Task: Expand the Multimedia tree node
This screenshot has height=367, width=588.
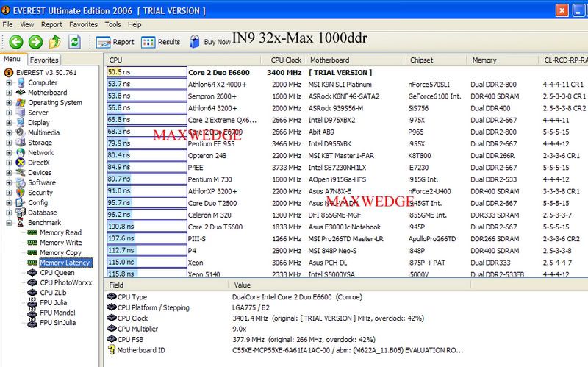Action: [9, 132]
